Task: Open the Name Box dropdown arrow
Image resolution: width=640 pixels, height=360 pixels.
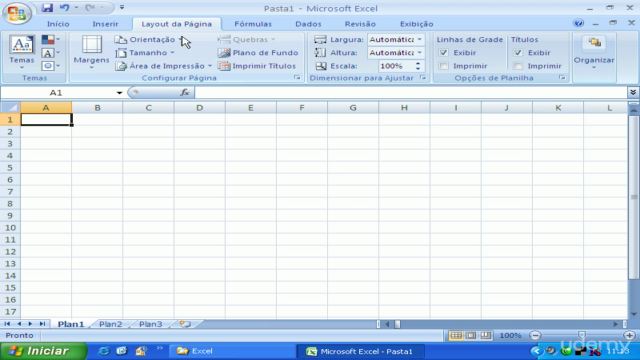Action: click(x=119, y=93)
